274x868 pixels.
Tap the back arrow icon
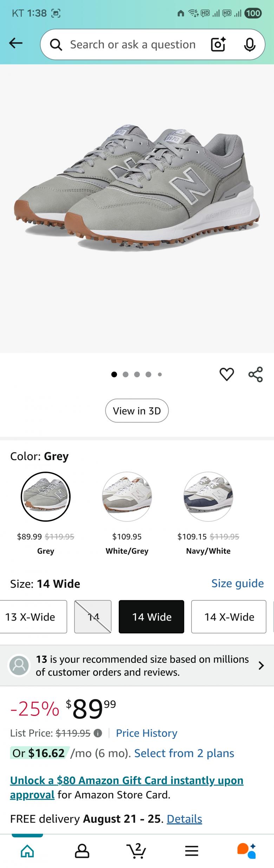pos(16,44)
